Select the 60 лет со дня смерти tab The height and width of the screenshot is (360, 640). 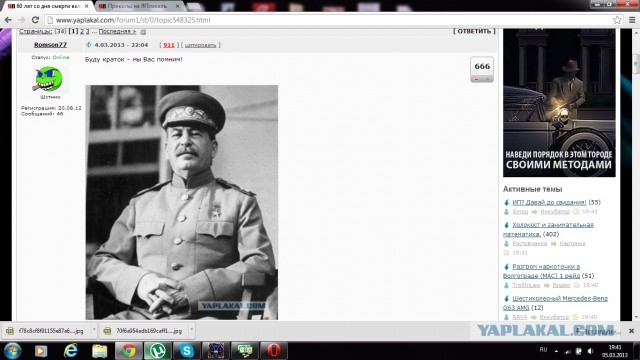click(x=47, y=6)
